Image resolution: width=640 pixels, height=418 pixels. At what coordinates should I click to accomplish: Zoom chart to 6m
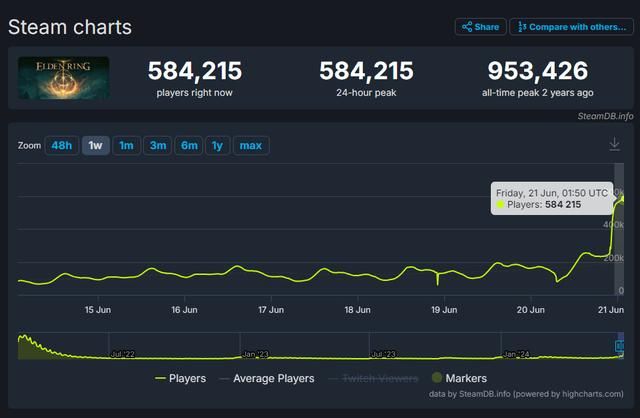(x=189, y=146)
